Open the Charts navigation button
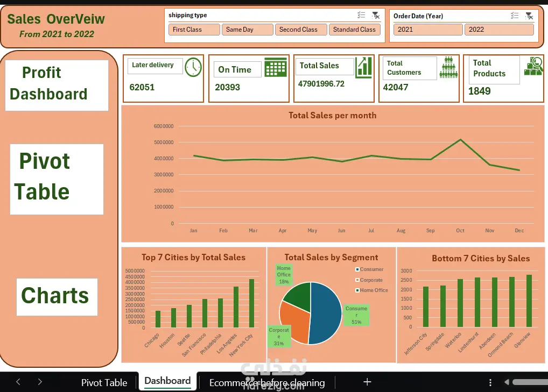This screenshot has width=548, height=392. [x=57, y=297]
